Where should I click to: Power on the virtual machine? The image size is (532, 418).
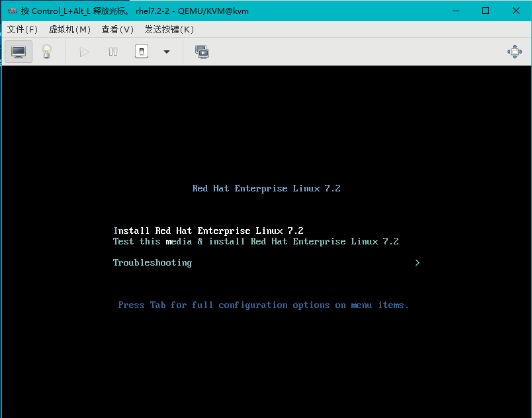click(x=84, y=52)
